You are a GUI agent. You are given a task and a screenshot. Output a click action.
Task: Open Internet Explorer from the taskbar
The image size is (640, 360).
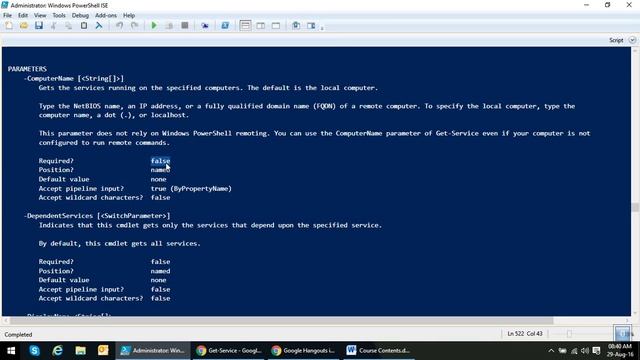pyautogui.click(x=58, y=350)
